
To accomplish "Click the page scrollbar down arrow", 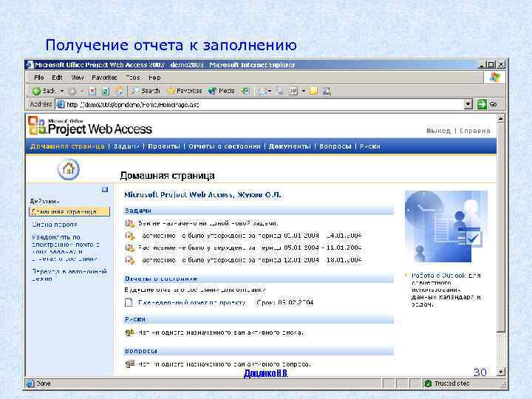I will coord(501,372).
